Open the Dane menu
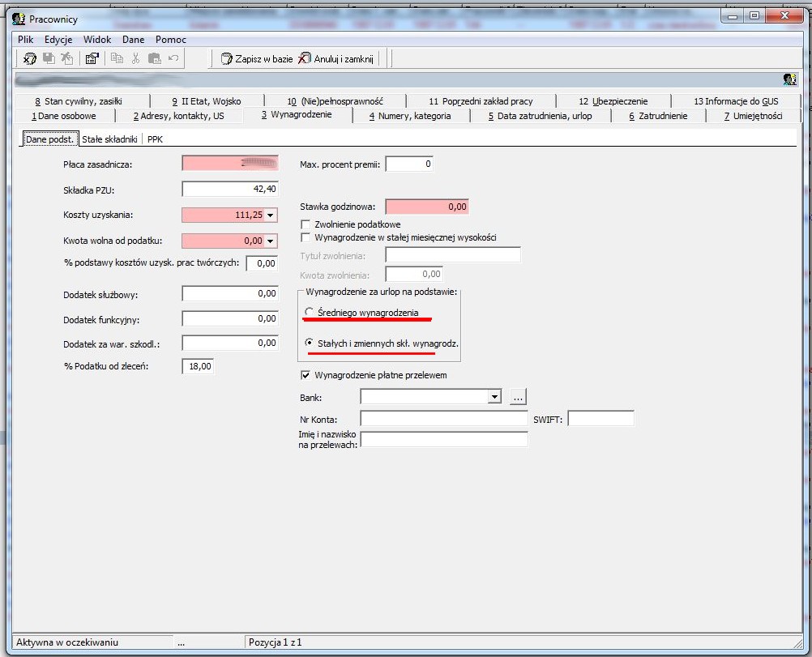The width and height of the screenshot is (812, 657). 133,40
